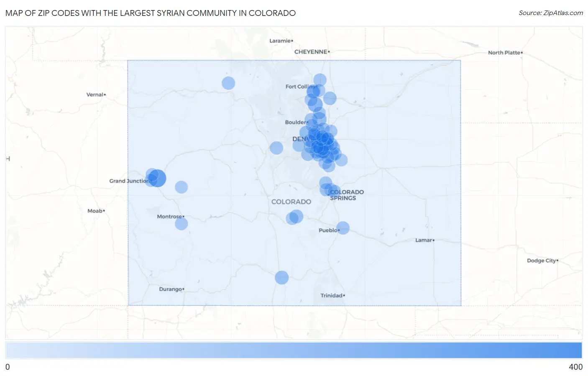Viewport: 588px width, 376px height.
Task: Select the southern bubble above Durango-Trinidad line
Action: click(x=282, y=277)
